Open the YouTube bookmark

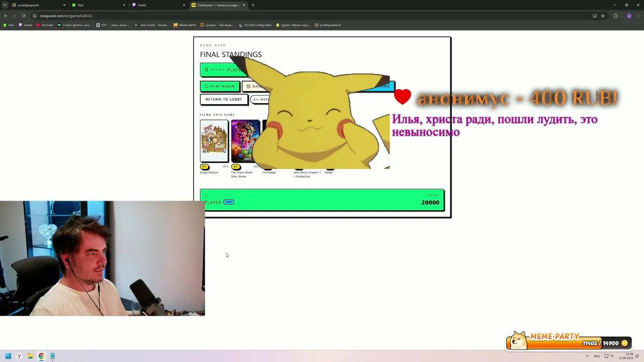pos(45,25)
